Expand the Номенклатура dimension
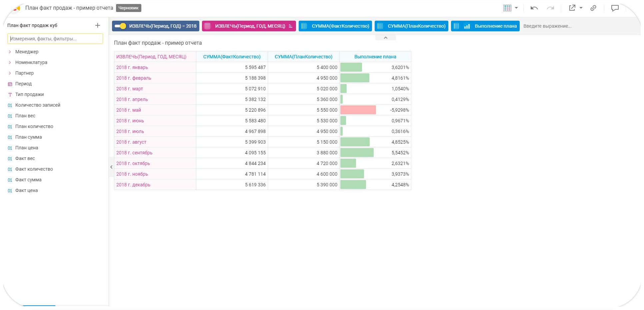Viewport: 644px width, 310px height. 10,62
